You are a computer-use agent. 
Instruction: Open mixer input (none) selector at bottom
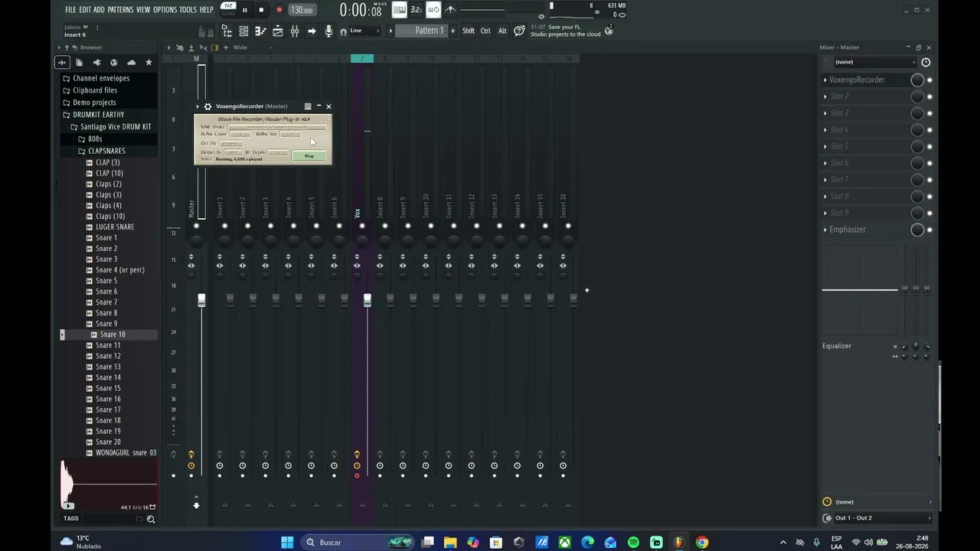(878, 502)
